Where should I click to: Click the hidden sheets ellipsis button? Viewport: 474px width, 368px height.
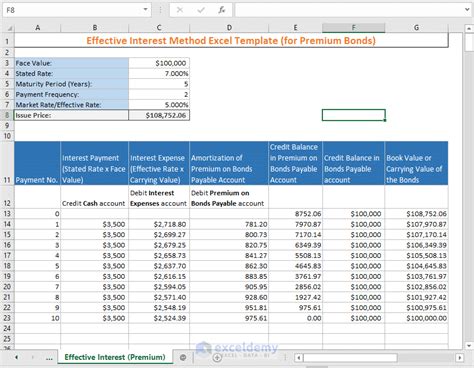(x=49, y=358)
